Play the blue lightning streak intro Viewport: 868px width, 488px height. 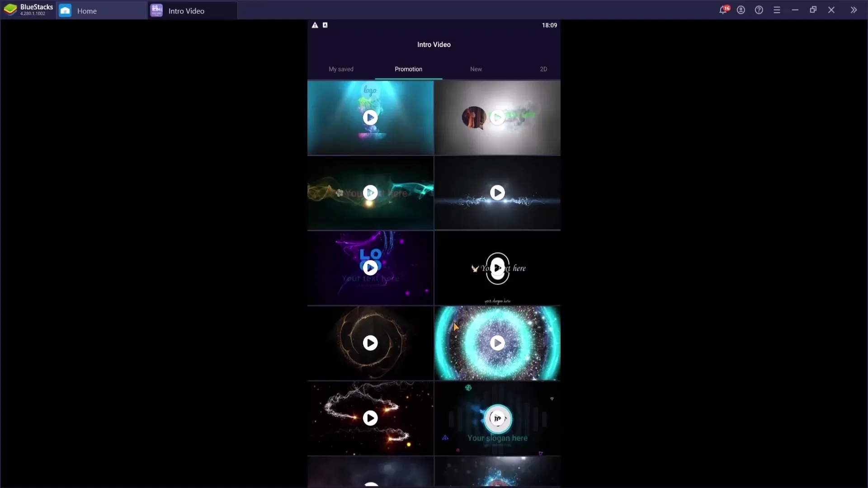[497, 192]
